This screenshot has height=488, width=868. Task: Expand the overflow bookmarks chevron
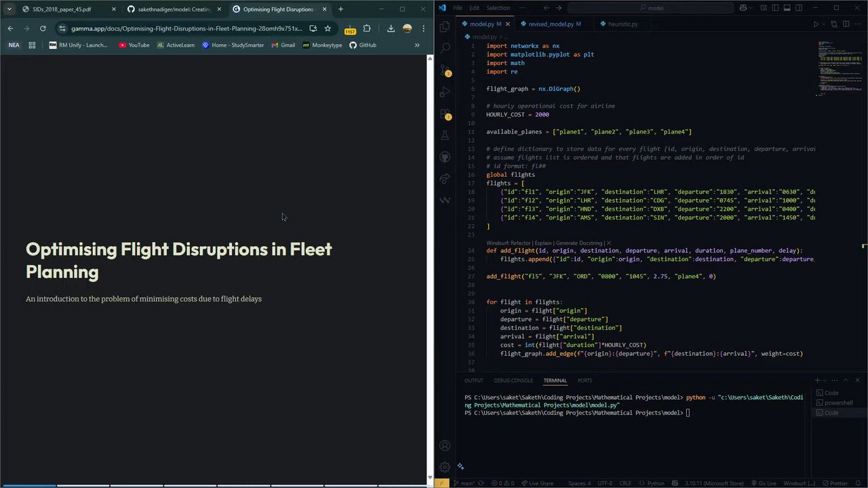(417, 45)
